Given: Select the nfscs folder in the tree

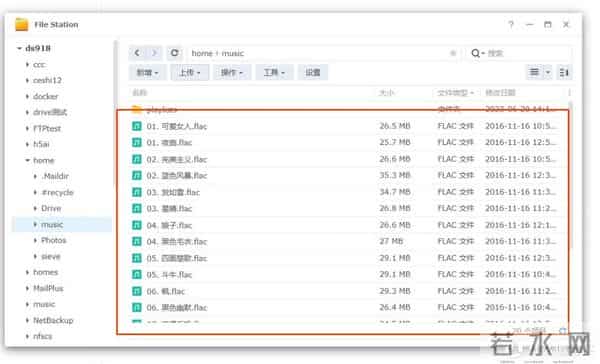Looking at the screenshot, I should coord(42,336).
